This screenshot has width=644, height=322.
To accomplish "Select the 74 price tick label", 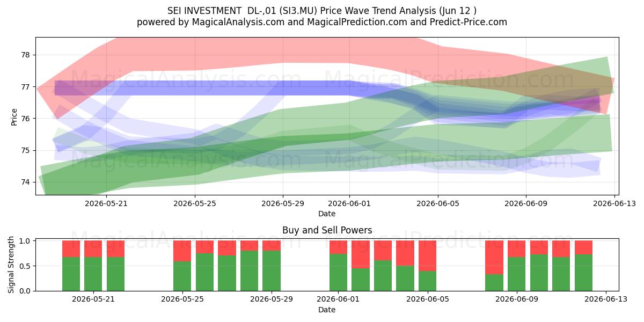I will pos(26,182).
